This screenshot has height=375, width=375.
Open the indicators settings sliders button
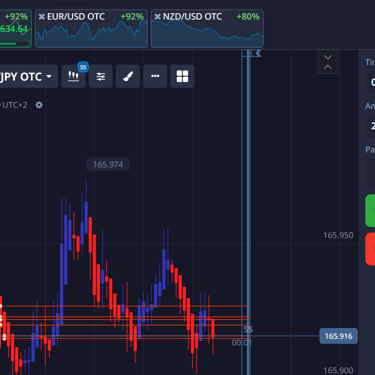(101, 76)
